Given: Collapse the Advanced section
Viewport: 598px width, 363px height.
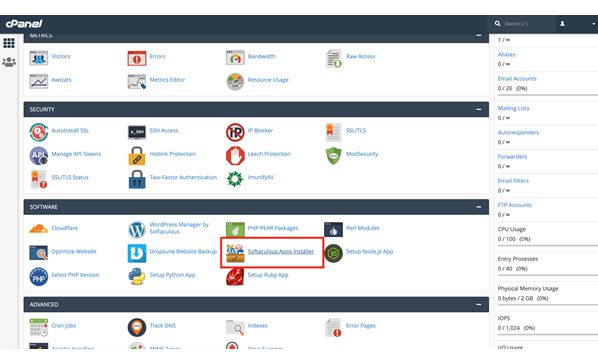Looking at the screenshot, I should (479, 305).
